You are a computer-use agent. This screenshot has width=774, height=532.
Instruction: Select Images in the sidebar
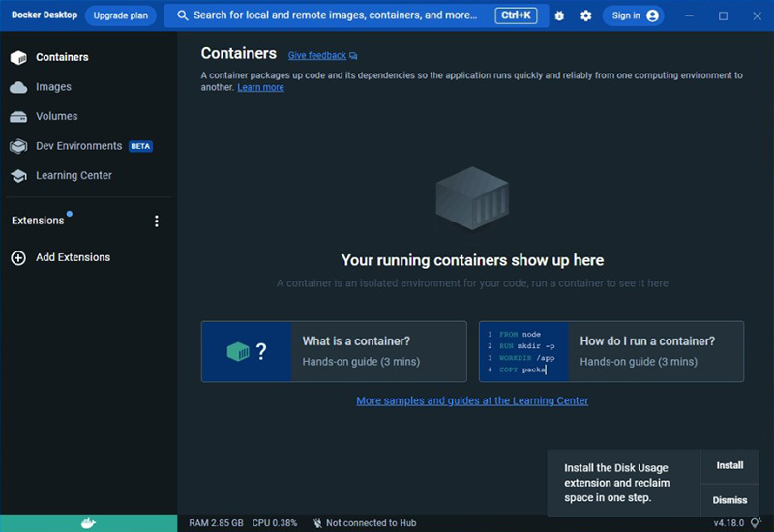click(x=53, y=87)
